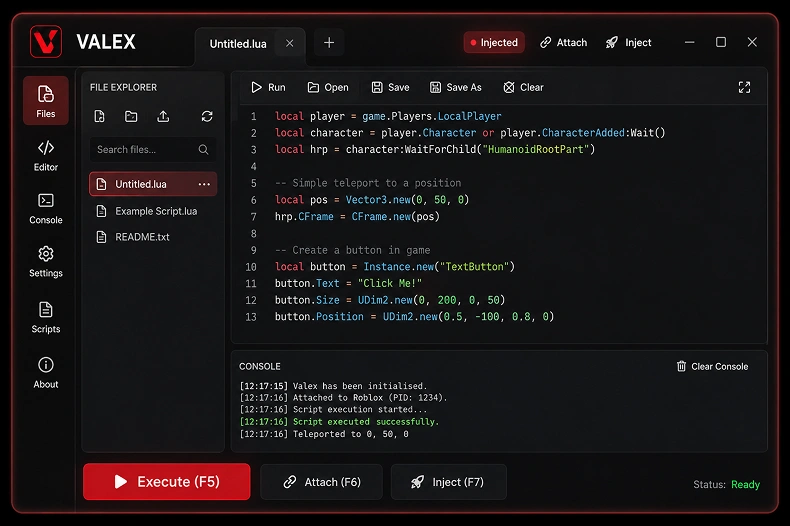The height and width of the screenshot is (526, 790).
Task: Click Attach in the title bar
Action: coord(563,43)
